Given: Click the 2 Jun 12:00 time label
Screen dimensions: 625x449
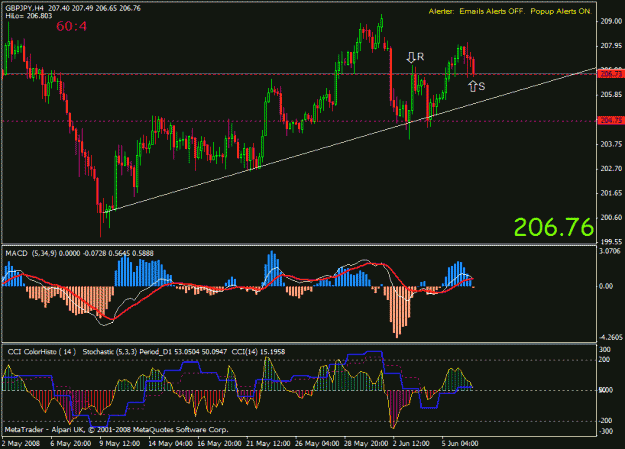Looking at the screenshot, I should [411, 443].
